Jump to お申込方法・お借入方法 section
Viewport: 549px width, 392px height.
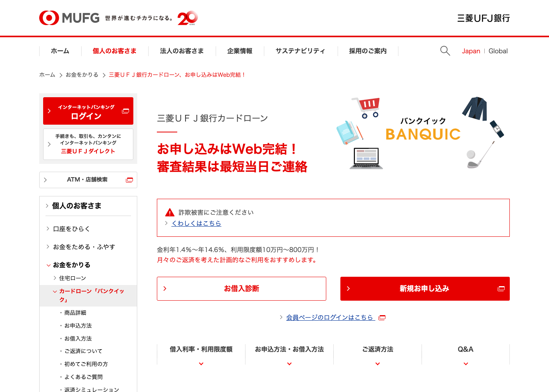289,354
